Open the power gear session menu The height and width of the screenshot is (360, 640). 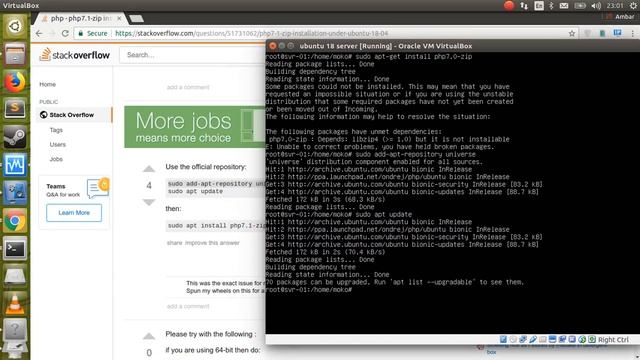(634, 6)
